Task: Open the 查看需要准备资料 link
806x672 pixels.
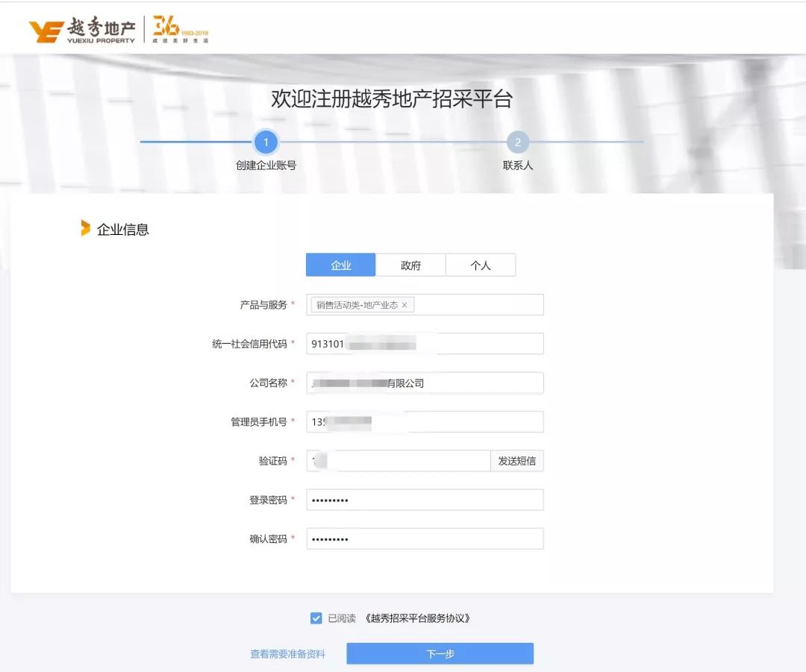Action: point(288,654)
